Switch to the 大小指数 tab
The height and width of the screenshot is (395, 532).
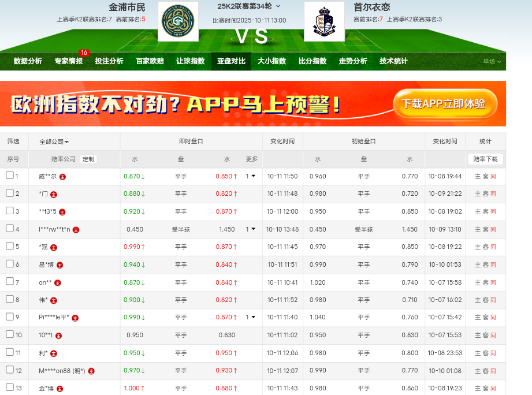pyautogui.click(x=271, y=61)
